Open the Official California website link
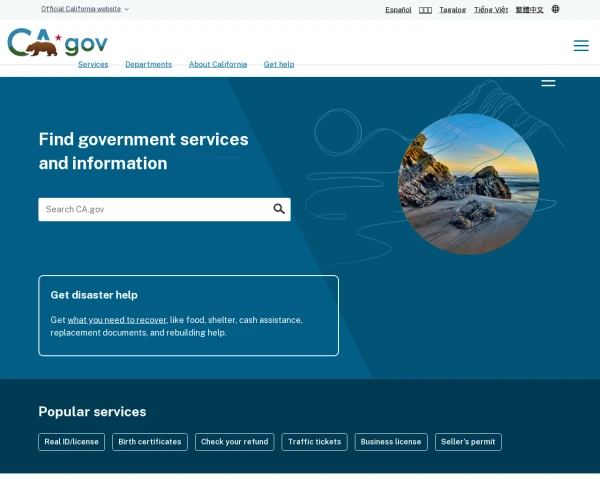This screenshot has width=600, height=480. coord(81,9)
